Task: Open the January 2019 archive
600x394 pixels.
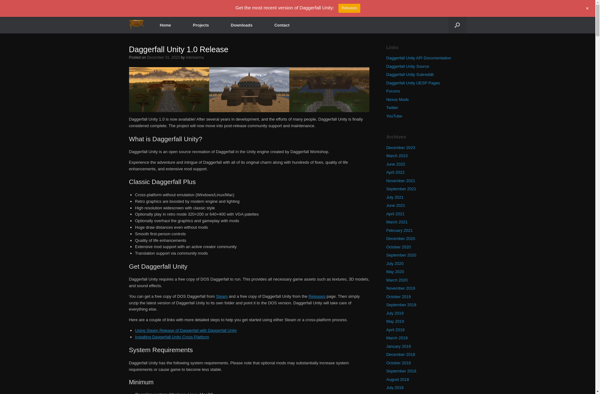Action: click(398, 346)
